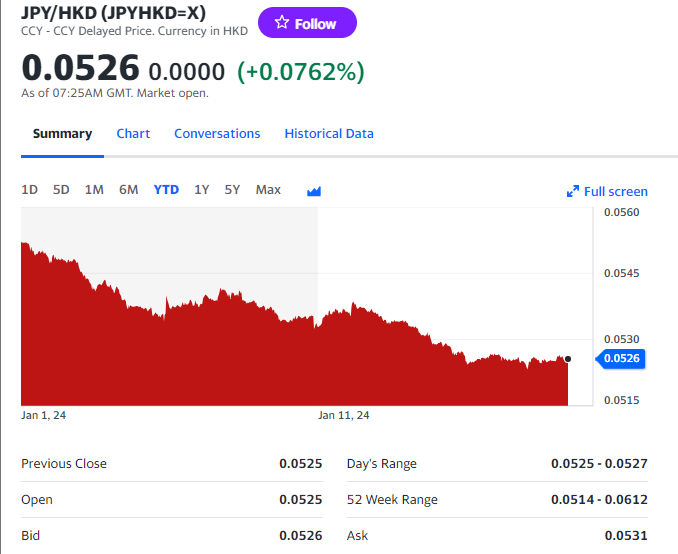The width and height of the screenshot is (678, 554).
Task: Switch chart to 1Y range
Action: tap(202, 190)
